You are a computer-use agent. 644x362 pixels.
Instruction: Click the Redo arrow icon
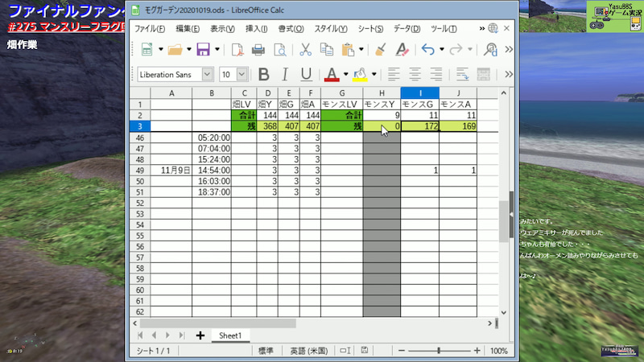pos(456,50)
